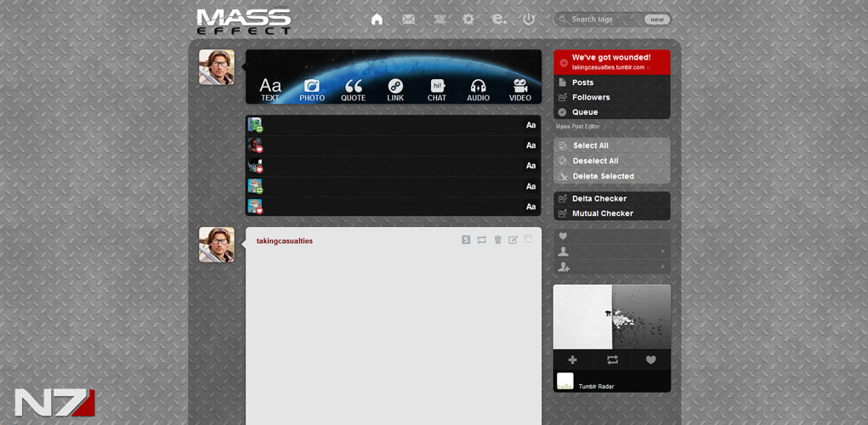Click the 'new' button beside search
The width and height of the screenshot is (868, 425).
coord(657,20)
